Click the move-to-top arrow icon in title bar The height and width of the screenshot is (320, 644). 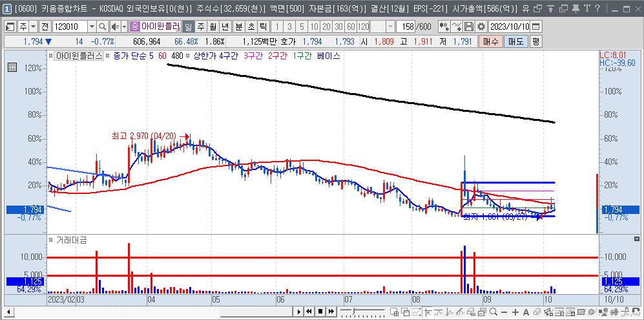pyautogui.click(x=551, y=8)
